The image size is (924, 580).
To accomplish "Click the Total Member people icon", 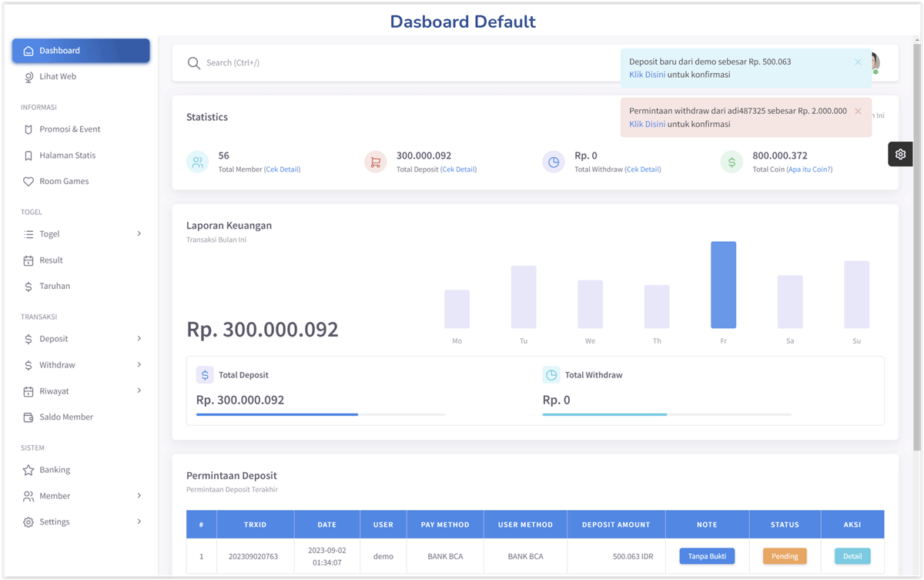I will pyautogui.click(x=198, y=162).
